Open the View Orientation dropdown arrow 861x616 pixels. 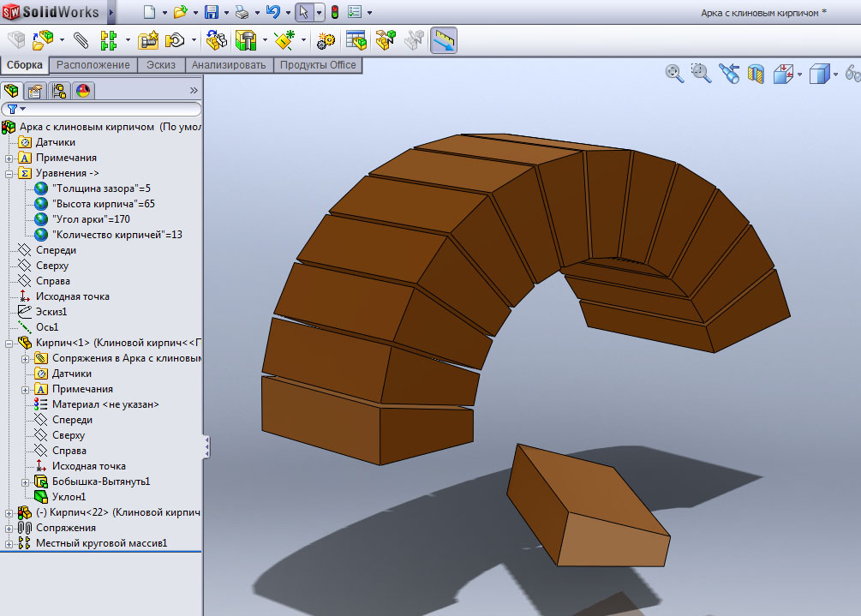click(798, 75)
